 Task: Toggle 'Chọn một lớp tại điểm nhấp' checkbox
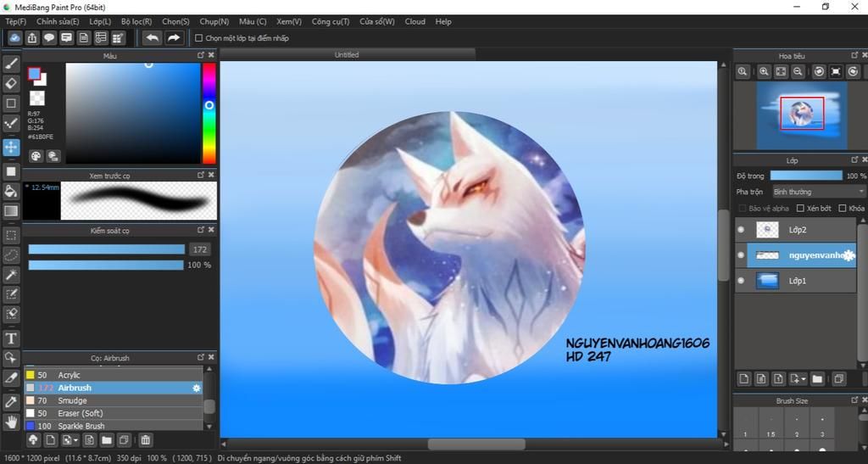pos(198,38)
